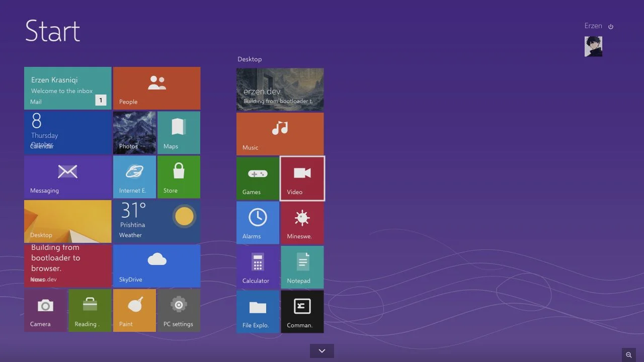Launch the Minesweeper tile
644x362 pixels.
coord(302,223)
